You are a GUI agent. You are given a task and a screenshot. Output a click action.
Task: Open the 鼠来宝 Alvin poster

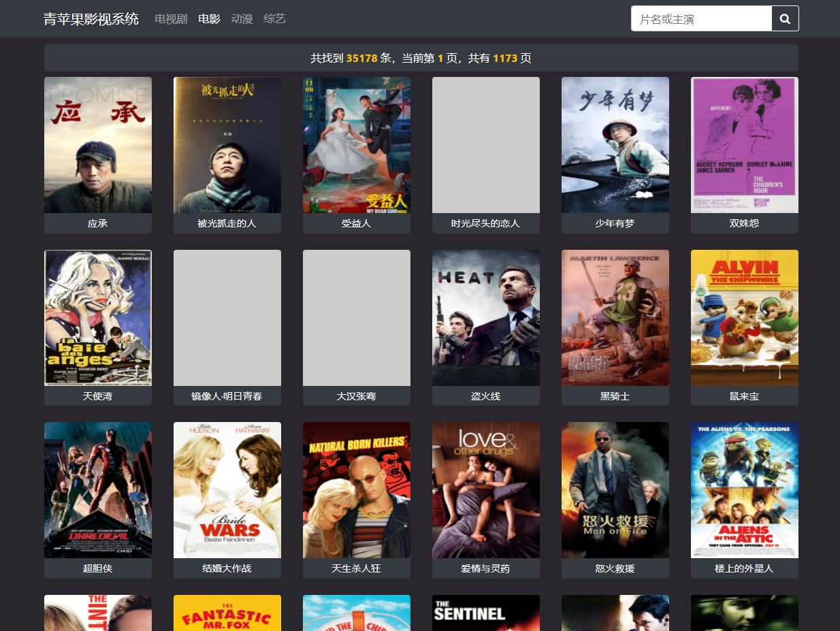click(745, 318)
